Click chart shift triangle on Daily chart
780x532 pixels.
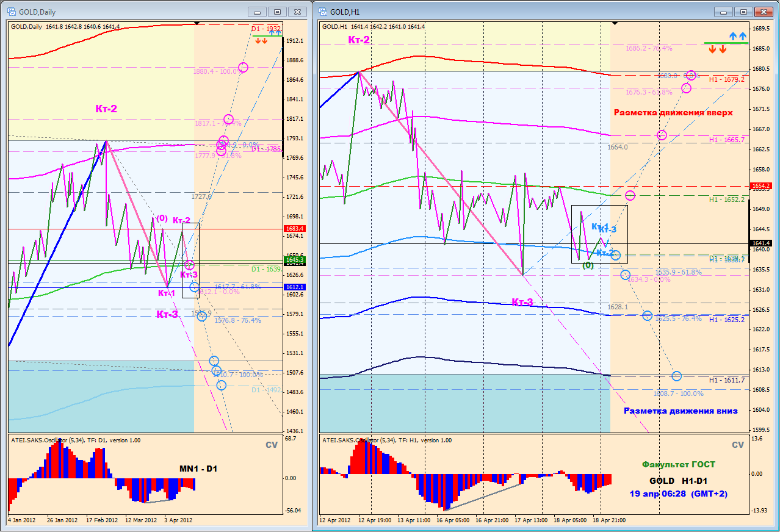(x=197, y=23)
